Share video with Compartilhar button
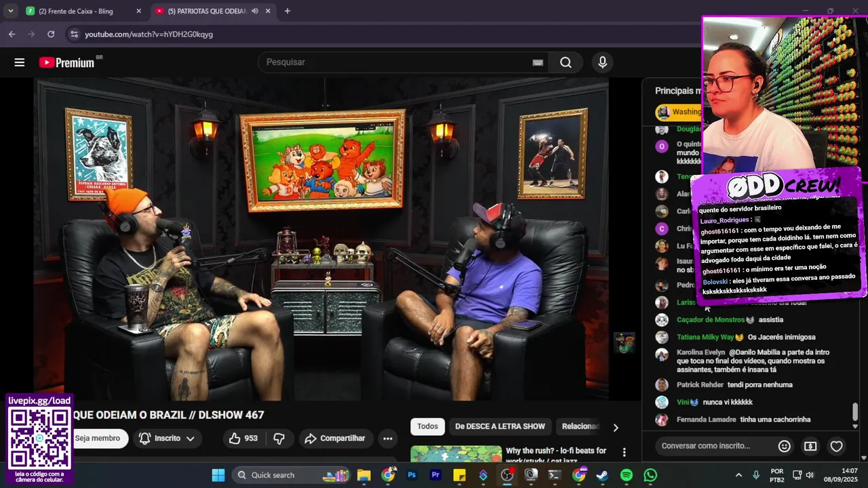 pos(335,439)
